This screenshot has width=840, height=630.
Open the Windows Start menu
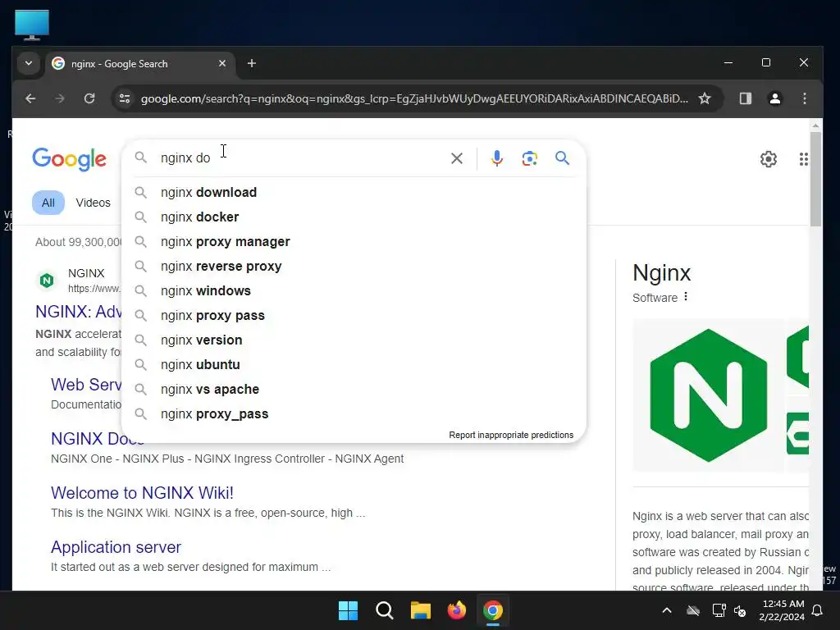[348, 610]
